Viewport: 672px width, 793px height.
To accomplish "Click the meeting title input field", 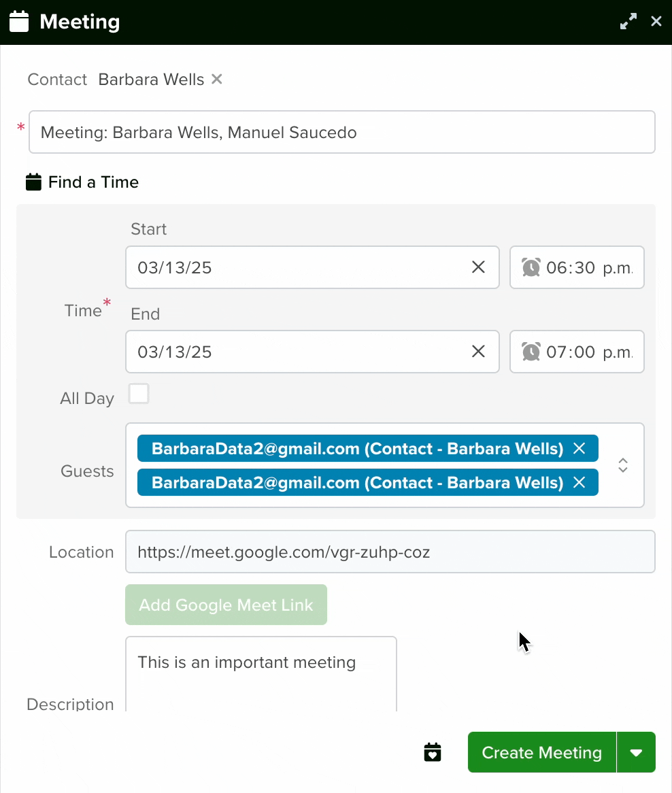I will click(342, 132).
